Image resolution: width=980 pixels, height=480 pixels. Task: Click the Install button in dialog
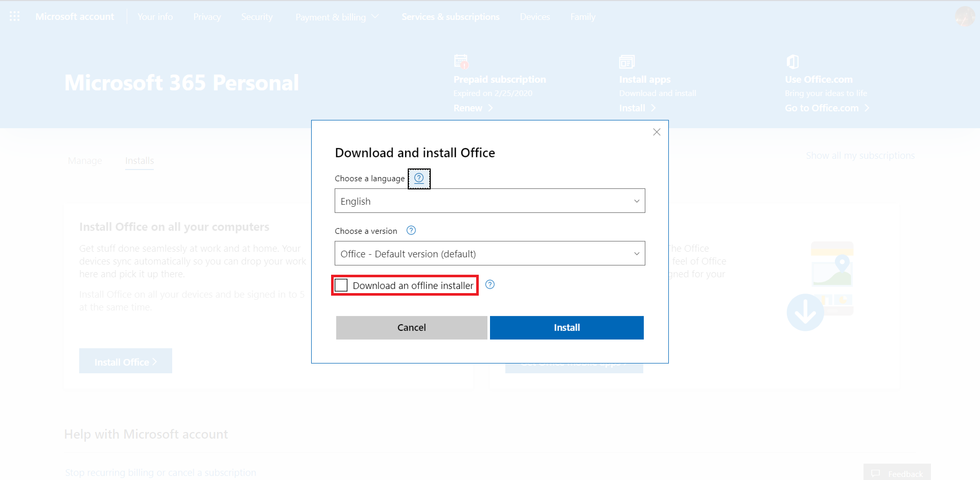(x=567, y=327)
